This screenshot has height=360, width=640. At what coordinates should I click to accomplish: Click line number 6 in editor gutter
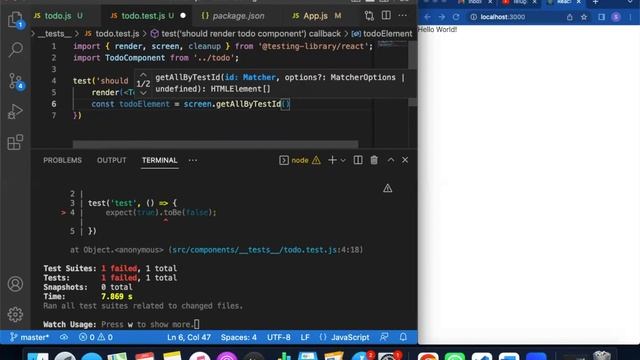pos(53,104)
